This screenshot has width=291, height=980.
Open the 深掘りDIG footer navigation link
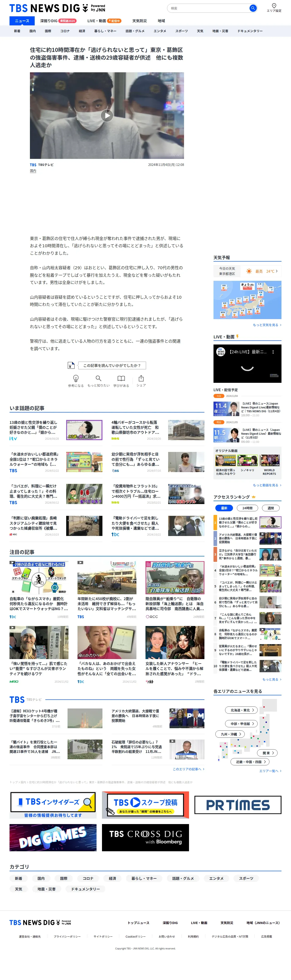[170, 923]
